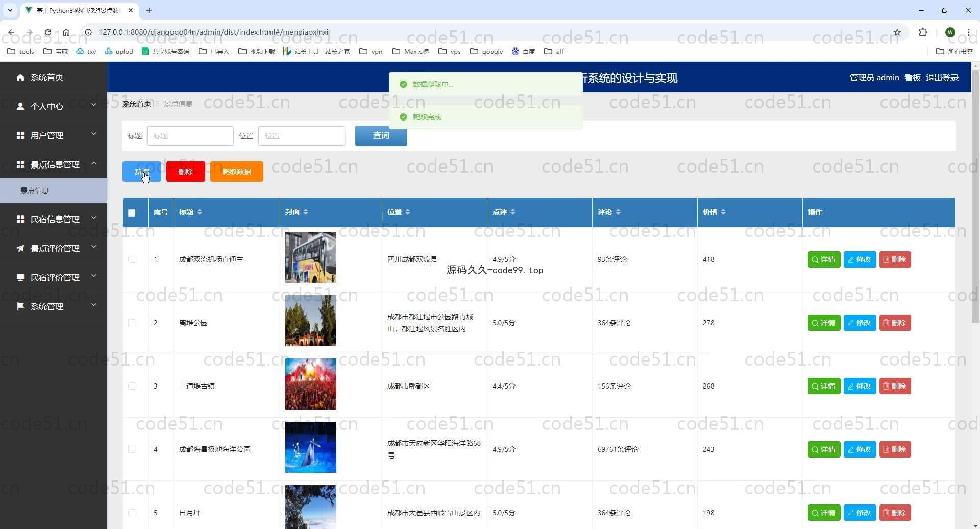Expand 个人中心 sidebar menu
The image size is (980, 529).
pyautogui.click(x=54, y=106)
